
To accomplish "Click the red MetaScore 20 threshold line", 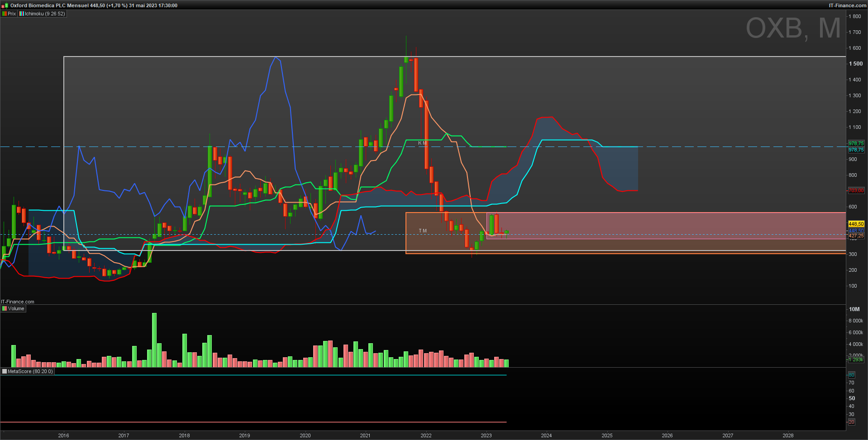I will pos(253,422).
